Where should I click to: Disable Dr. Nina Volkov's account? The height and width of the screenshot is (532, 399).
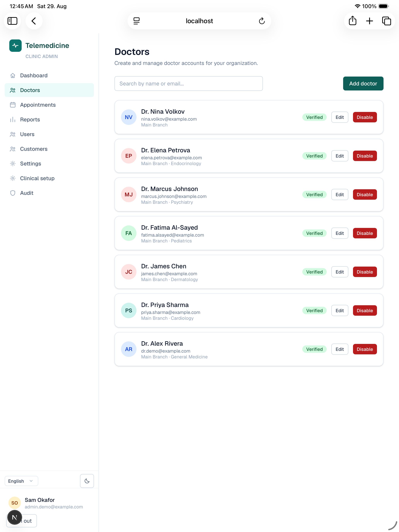365,117
